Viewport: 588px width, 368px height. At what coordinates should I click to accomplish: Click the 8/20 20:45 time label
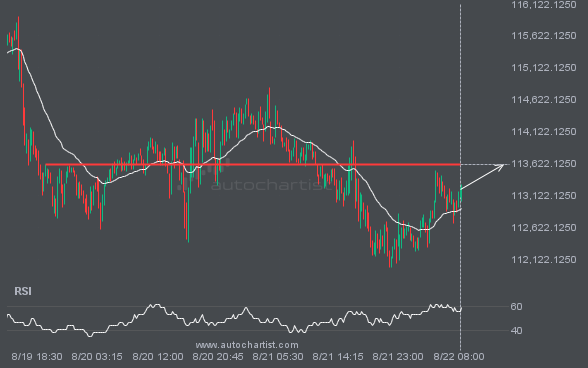218,356
